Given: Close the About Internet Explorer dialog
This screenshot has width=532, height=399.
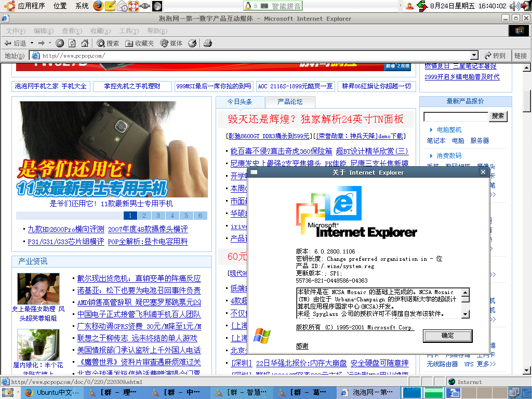Looking at the screenshot, I should click(x=483, y=172).
